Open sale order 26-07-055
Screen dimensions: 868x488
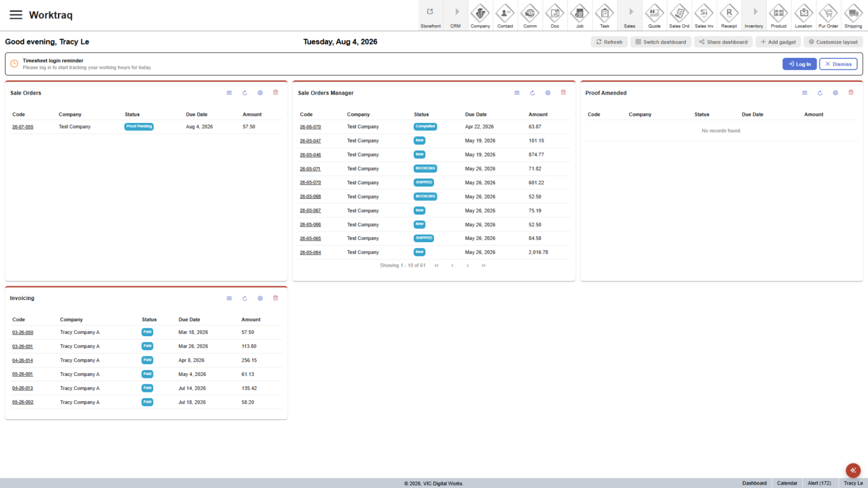coord(23,127)
